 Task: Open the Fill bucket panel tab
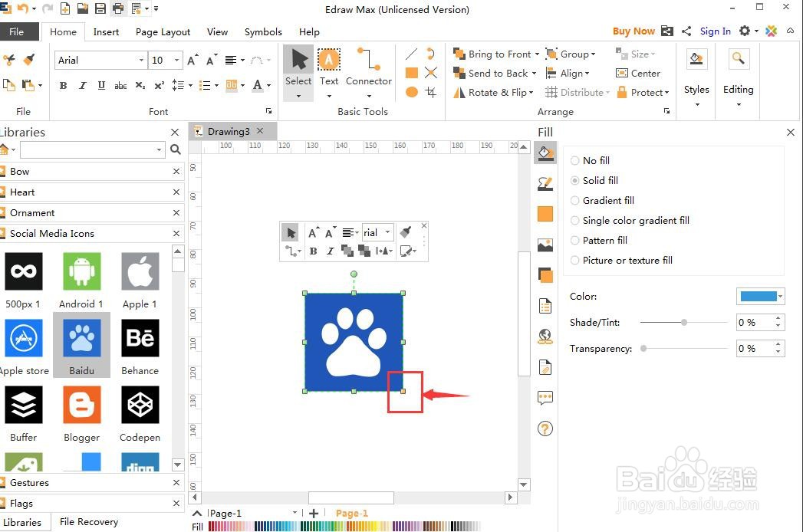(x=545, y=153)
